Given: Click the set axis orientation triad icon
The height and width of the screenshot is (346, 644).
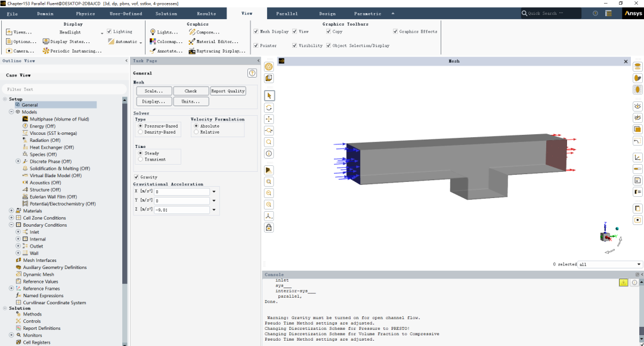Looking at the screenshot, I should tap(269, 216).
